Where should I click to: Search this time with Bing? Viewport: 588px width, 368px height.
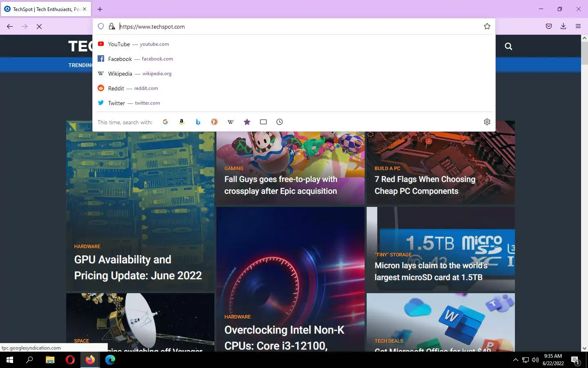click(198, 122)
